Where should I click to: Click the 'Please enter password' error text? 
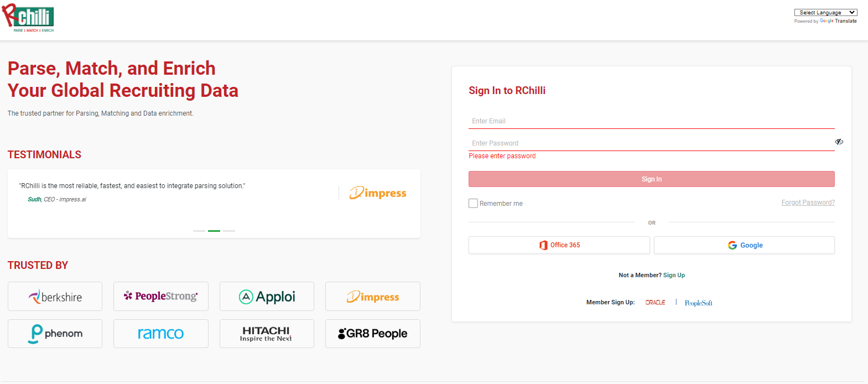click(x=502, y=156)
